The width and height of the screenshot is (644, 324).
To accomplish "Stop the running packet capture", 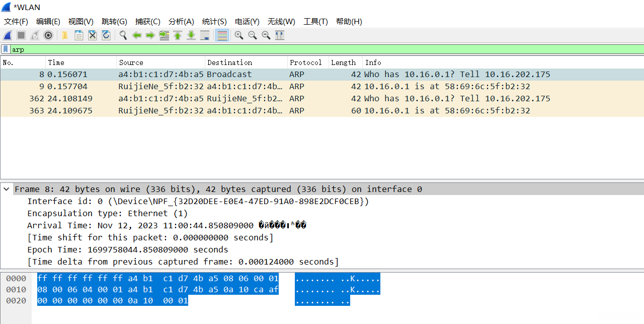I will click(21, 35).
